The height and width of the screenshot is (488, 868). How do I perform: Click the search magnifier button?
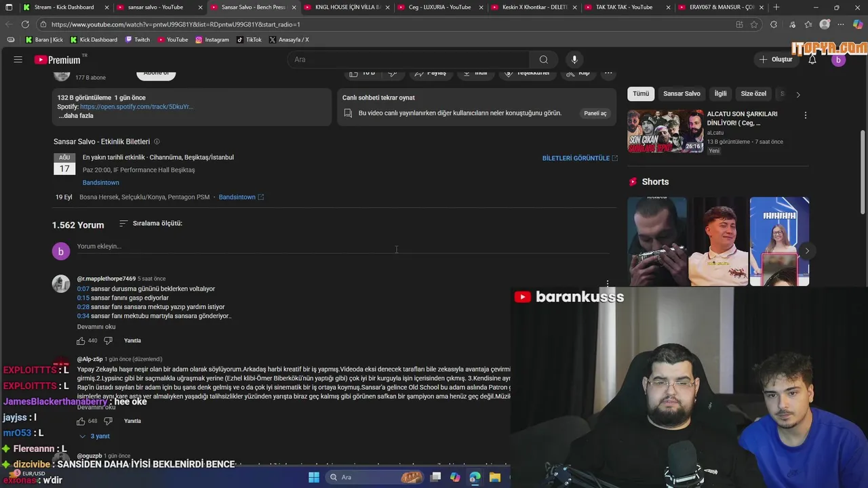(x=544, y=60)
